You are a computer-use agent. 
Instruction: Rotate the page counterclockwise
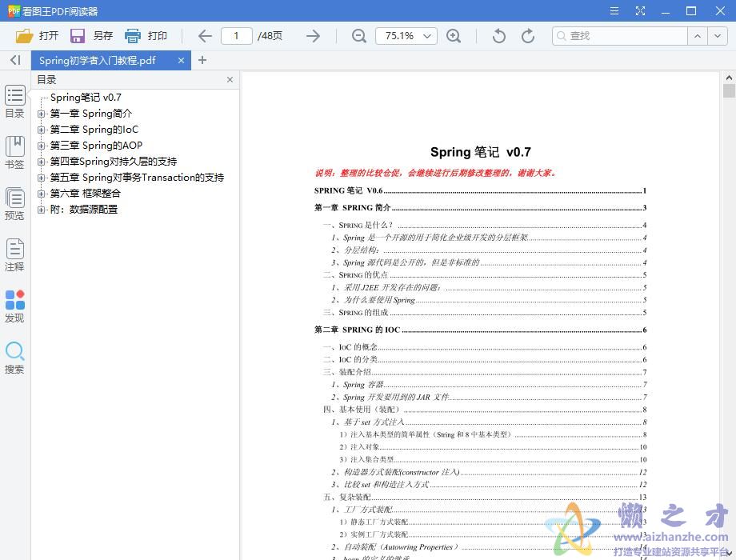coord(499,36)
